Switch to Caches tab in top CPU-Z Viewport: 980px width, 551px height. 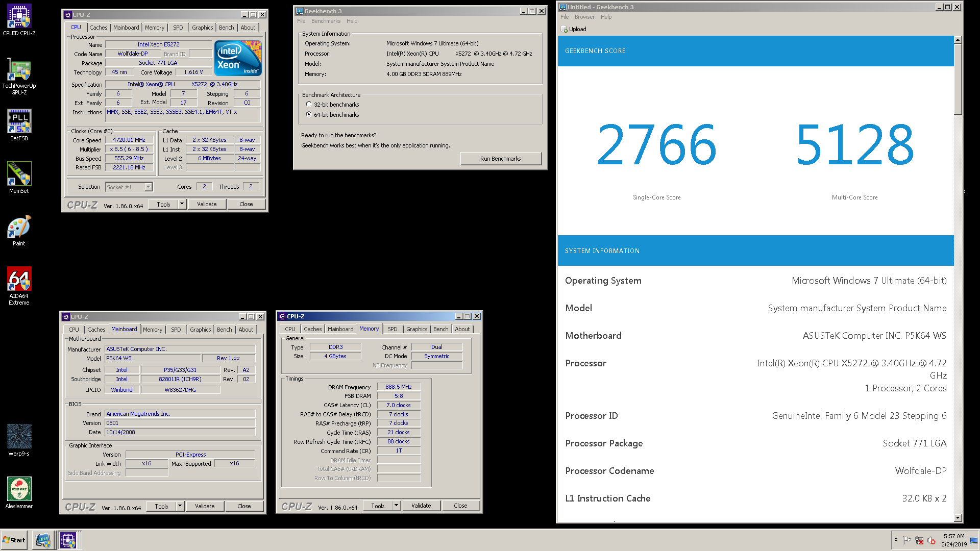(x=99, y=28)
